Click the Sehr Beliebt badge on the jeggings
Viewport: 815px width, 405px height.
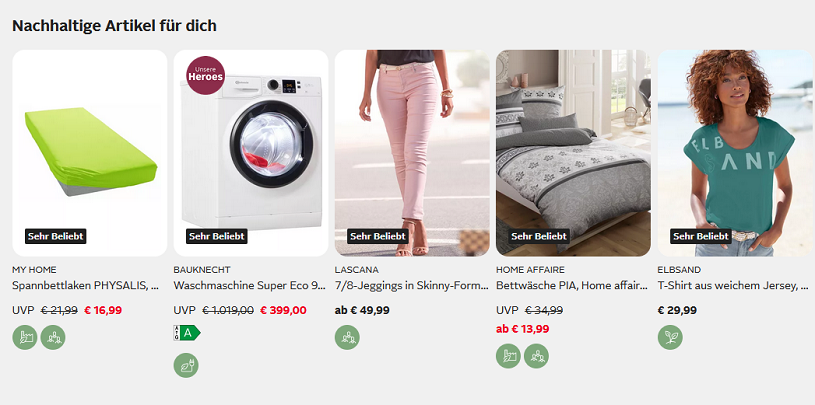[x=378, y=236]
